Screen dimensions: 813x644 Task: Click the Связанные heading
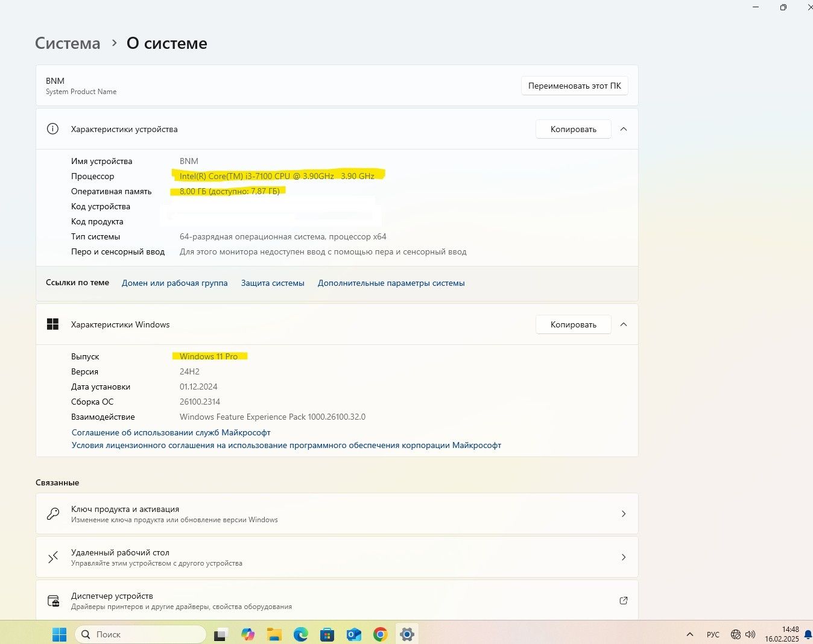point(57,482)
